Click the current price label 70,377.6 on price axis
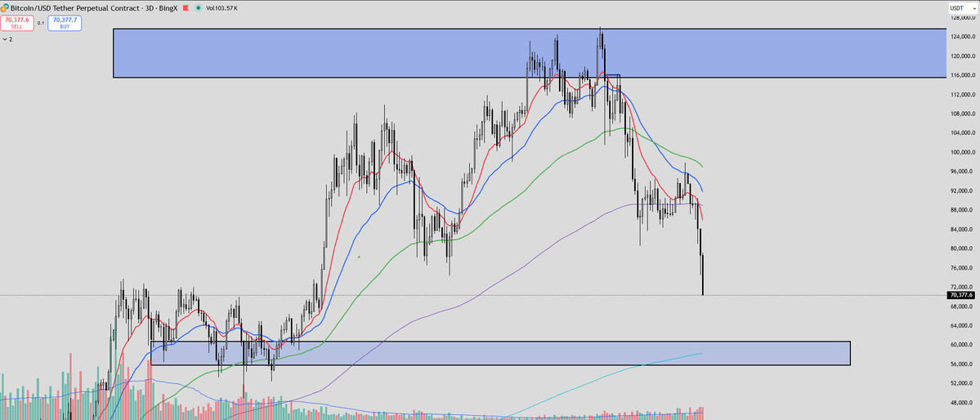Viewport: 980px width, 420px height. (x=960, y=295)
